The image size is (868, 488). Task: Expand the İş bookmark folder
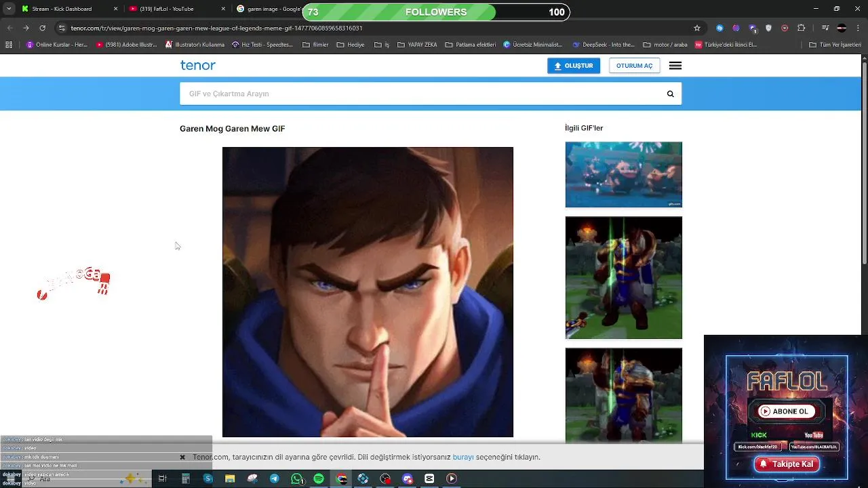[382, 45]
